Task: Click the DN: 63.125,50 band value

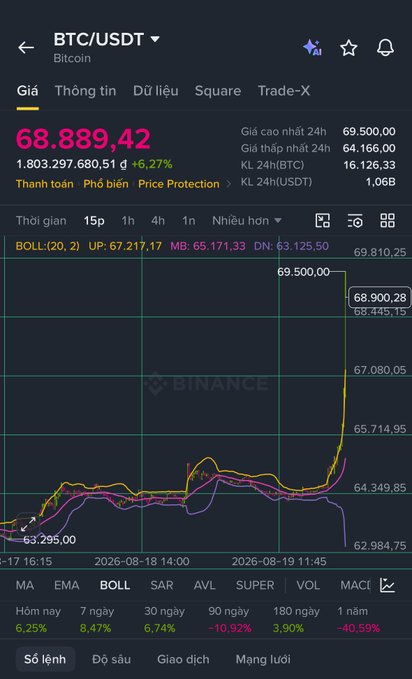Action: [x=291, y=246]
